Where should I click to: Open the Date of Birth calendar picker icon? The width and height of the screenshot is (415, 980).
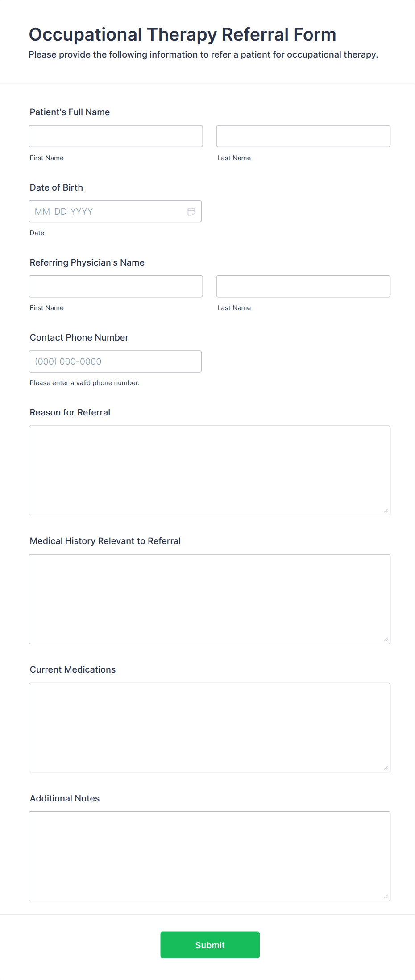pos(191,212)
